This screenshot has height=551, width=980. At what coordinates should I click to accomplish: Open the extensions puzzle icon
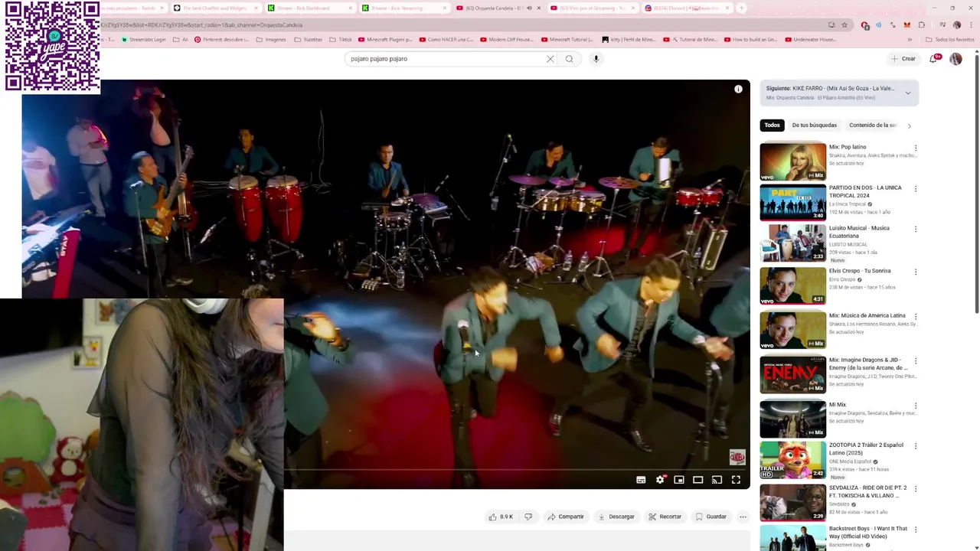922,24
